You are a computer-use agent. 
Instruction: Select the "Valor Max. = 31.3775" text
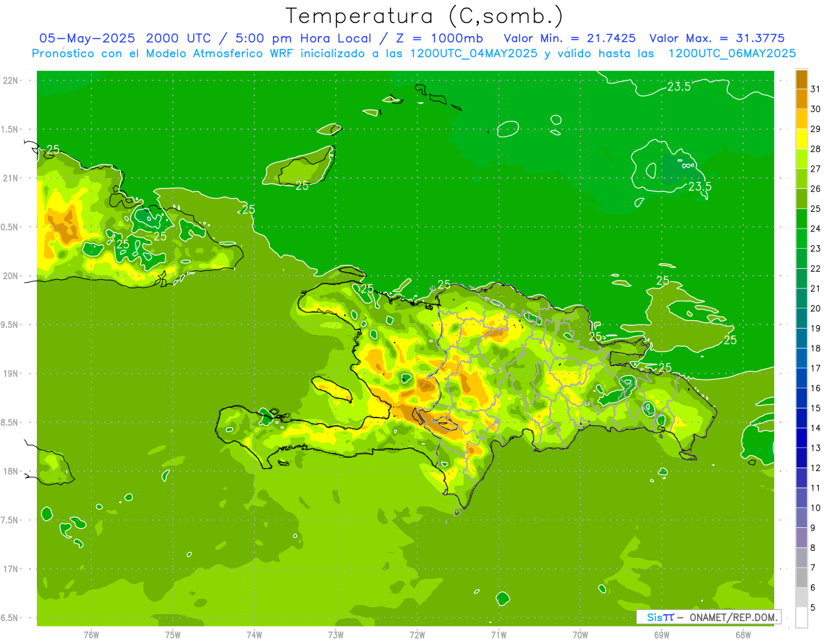(x=716, y=38)
